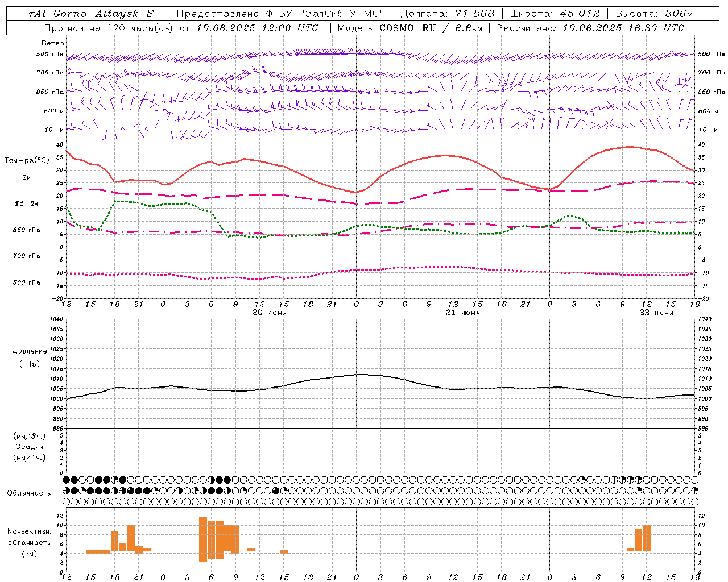Click the Тем-ра(°C) axis label
728x582 pixels.
tap(27, 161)
